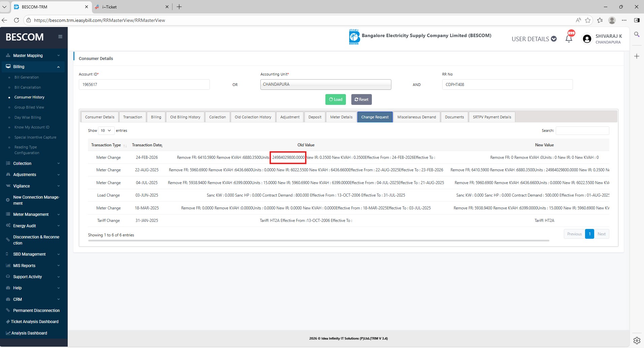
Task: Open the Edge sidebar search icon
Action: (x=637, y=34)
